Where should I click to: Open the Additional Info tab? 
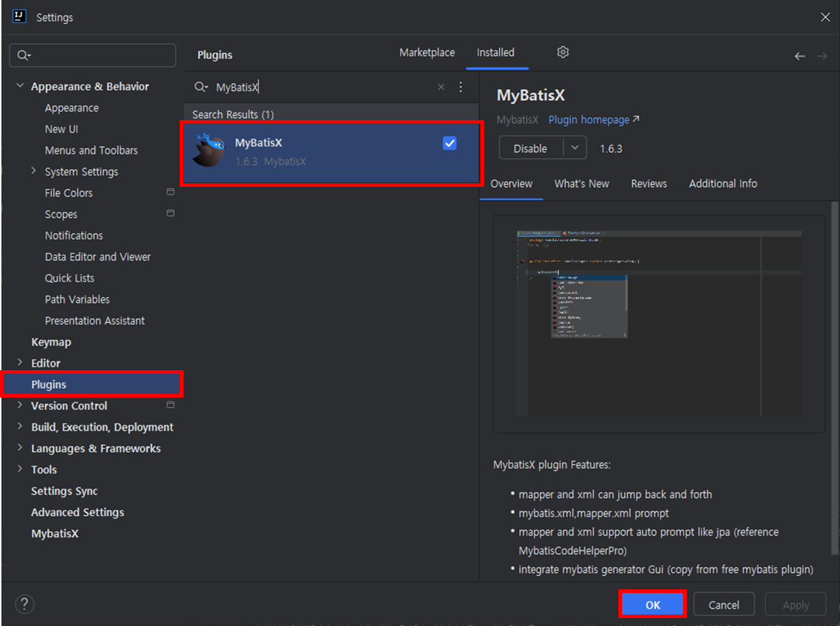[723, 184]
